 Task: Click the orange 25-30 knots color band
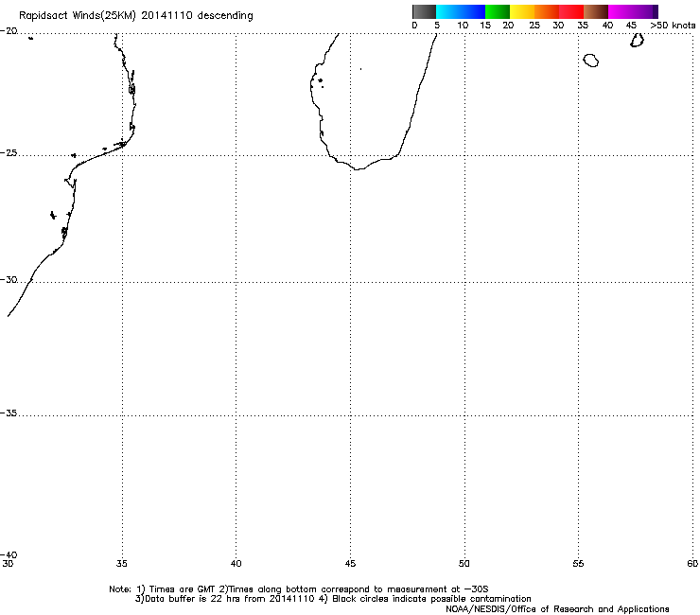pos(547,11)
